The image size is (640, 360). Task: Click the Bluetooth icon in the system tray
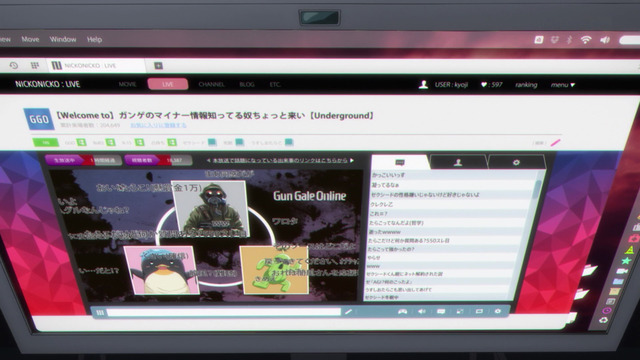569,40
